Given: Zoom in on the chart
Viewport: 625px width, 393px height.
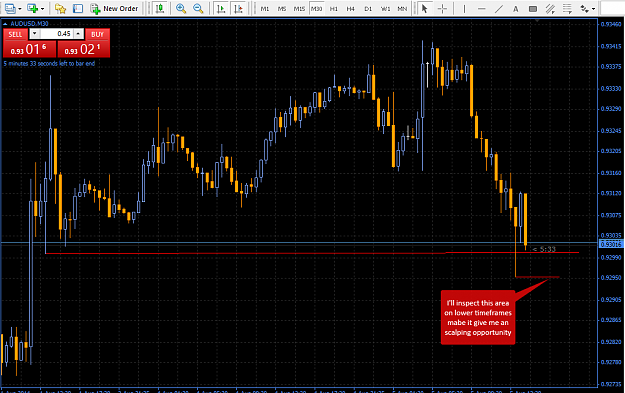Looking at the screenshot, I should tap(181, 8).
